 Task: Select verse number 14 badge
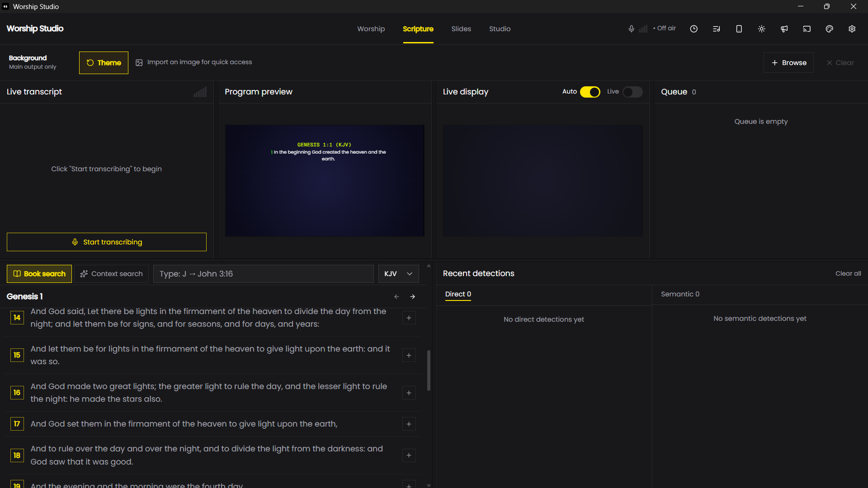17,318
